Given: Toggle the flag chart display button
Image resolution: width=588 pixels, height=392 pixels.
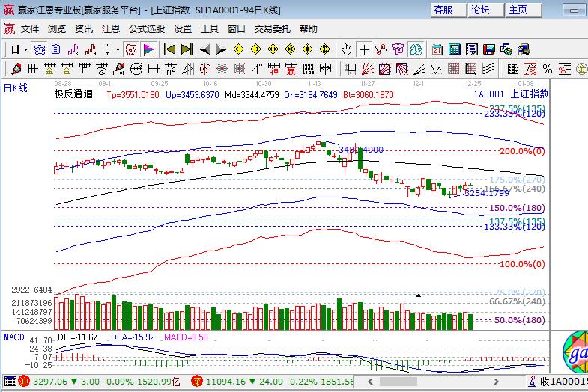Looking at the screenshot, I should click(x=149, y=49).
